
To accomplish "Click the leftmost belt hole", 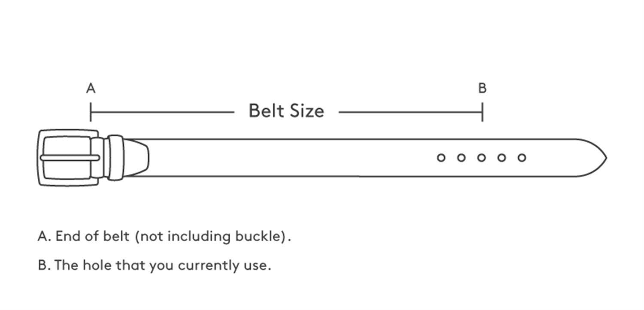I will click(x=441, y=158).
